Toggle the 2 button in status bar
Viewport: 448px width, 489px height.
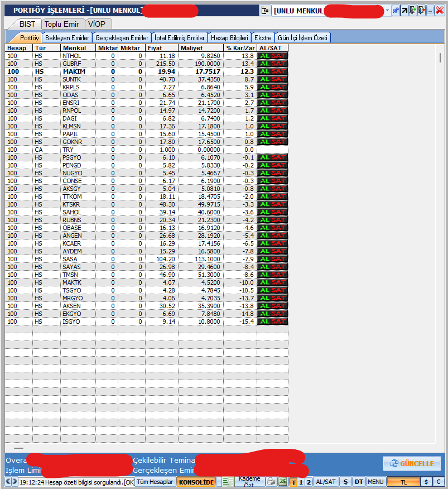[x=309, y=482]
